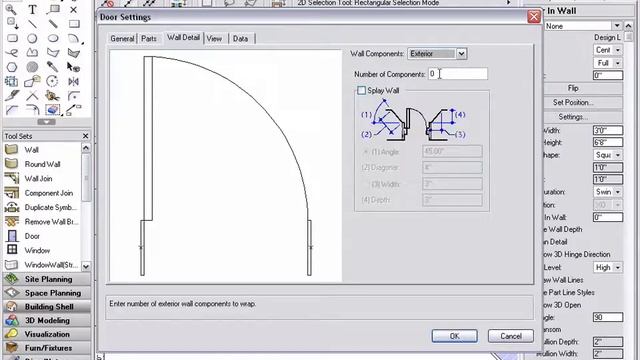Select the Regular Polygon hexagon tool
Viewport: 640px width, 360px height.
[12, 67]
